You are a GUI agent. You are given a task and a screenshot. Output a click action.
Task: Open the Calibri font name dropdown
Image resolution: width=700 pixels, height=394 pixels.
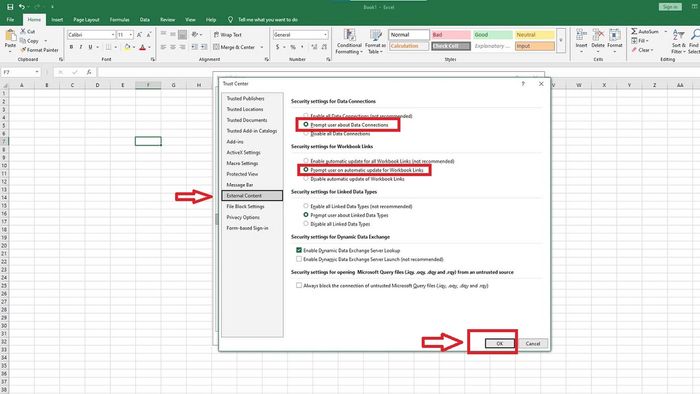click(x=112, y=34)
